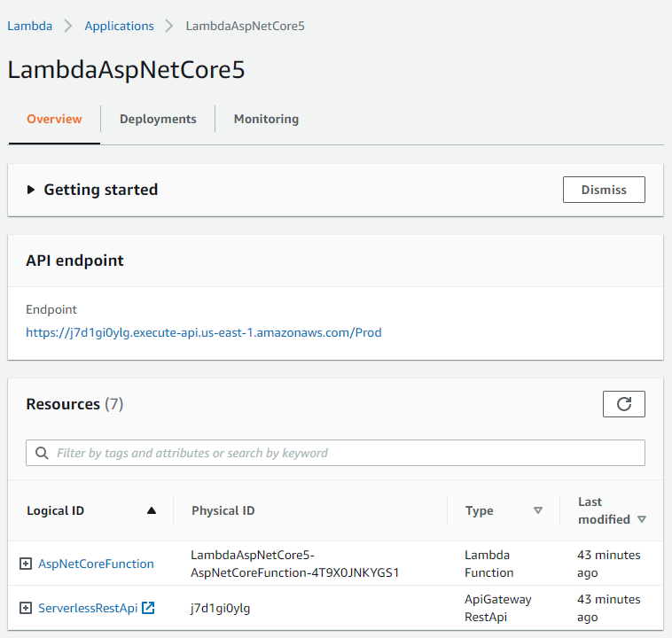Viewport: 672px width, 638px height.
Task: Select physical ID j7d1gi0ylg cell
Action: [x=220, y=608]
